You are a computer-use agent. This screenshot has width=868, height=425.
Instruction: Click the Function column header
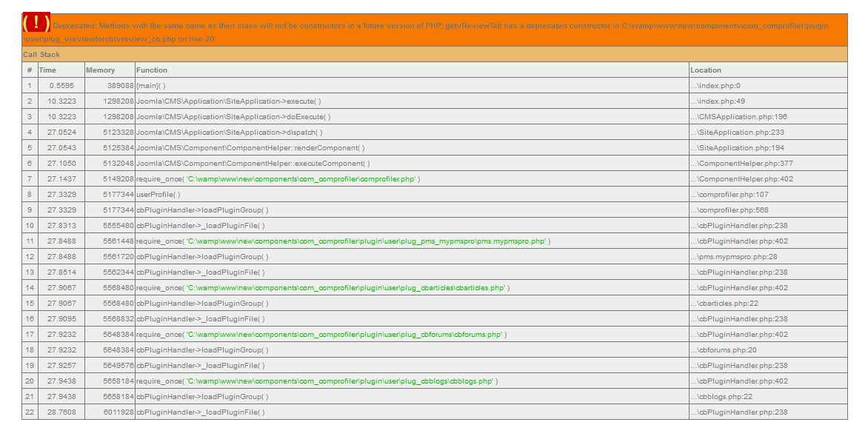click(152, 70)
